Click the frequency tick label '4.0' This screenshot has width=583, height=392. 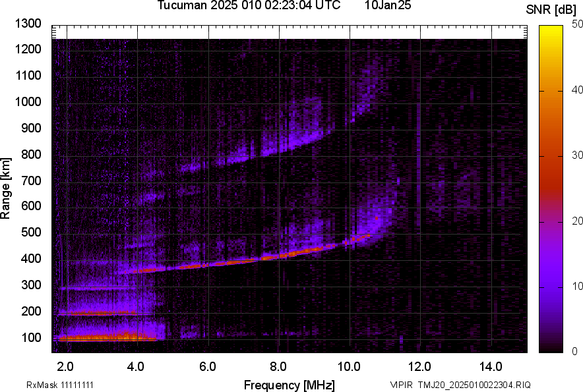click(135, 367)
